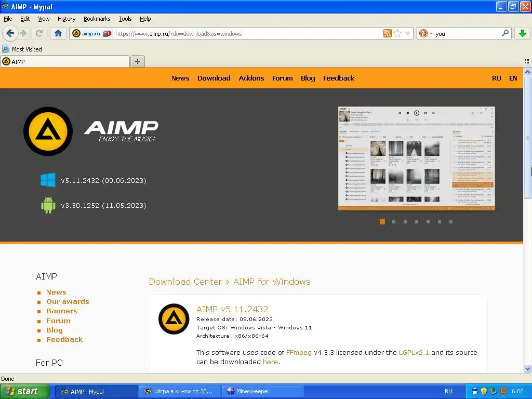Open the tab groups grid icon
The image size is (532, 399).
click(x=527, y=61)
